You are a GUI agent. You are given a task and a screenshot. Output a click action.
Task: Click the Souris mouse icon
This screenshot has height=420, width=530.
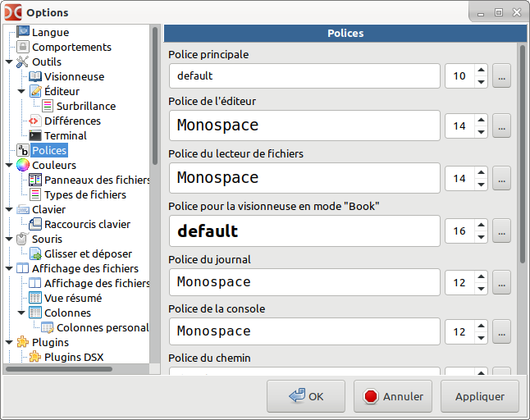point(23,239)
